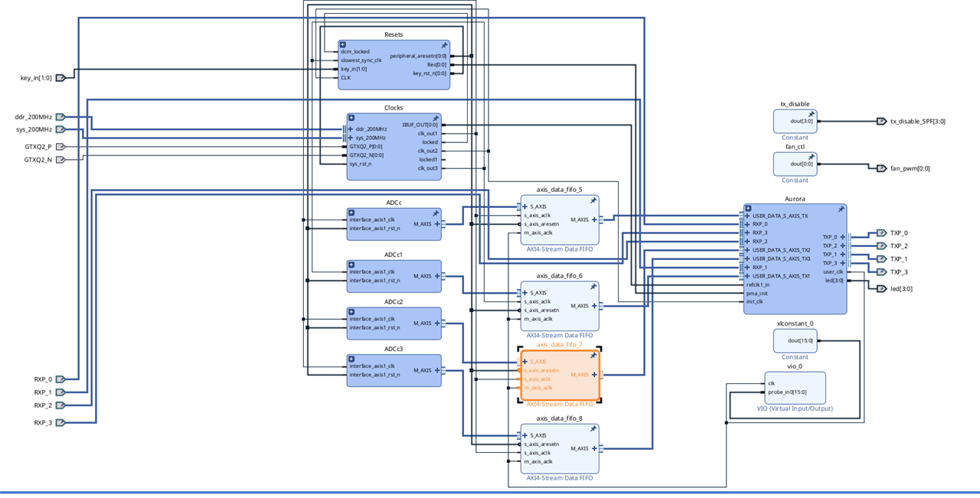
Task: Expand the Clocks hierarchy block
Action: click(351, 118)
